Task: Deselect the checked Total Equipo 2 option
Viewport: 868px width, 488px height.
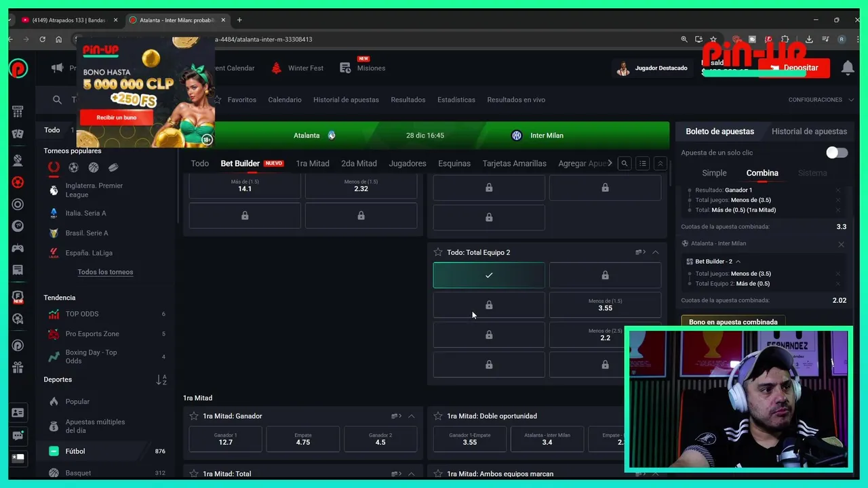Action: pos(489,275)
